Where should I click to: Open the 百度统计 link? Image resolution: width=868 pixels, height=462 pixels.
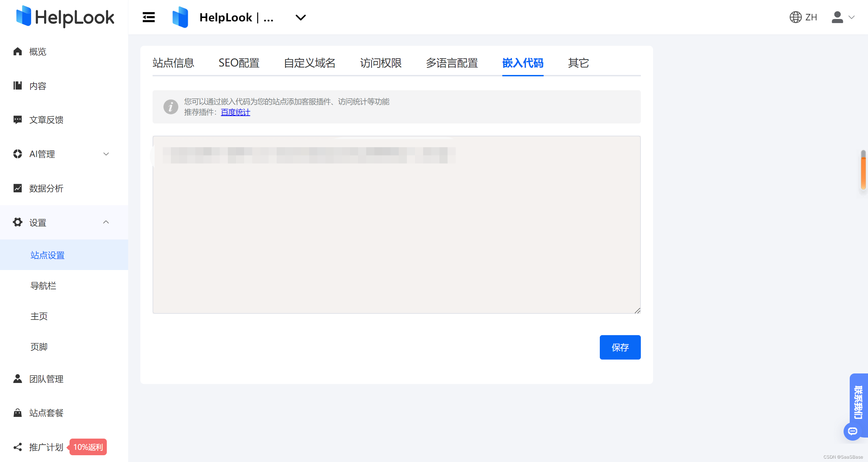click(236, 112)
